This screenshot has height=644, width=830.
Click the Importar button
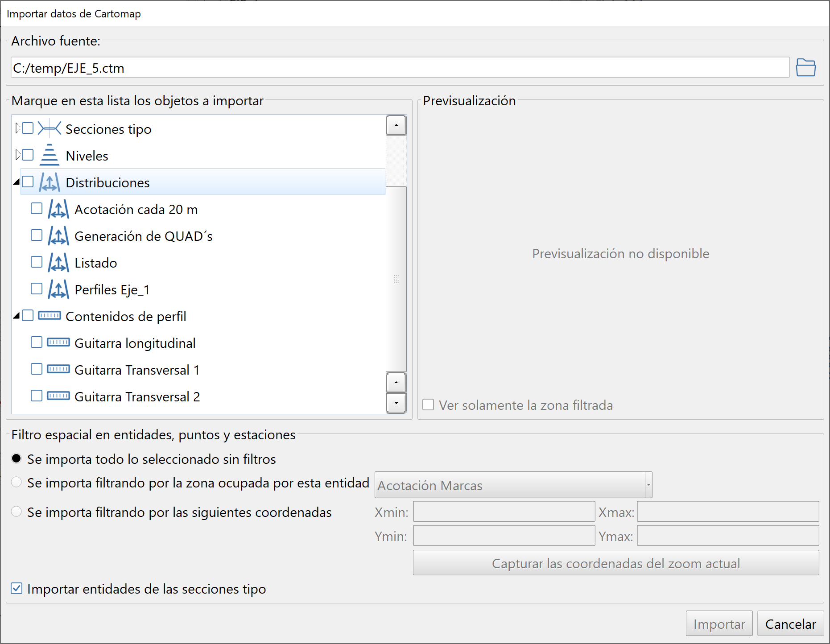click(719, 623)
